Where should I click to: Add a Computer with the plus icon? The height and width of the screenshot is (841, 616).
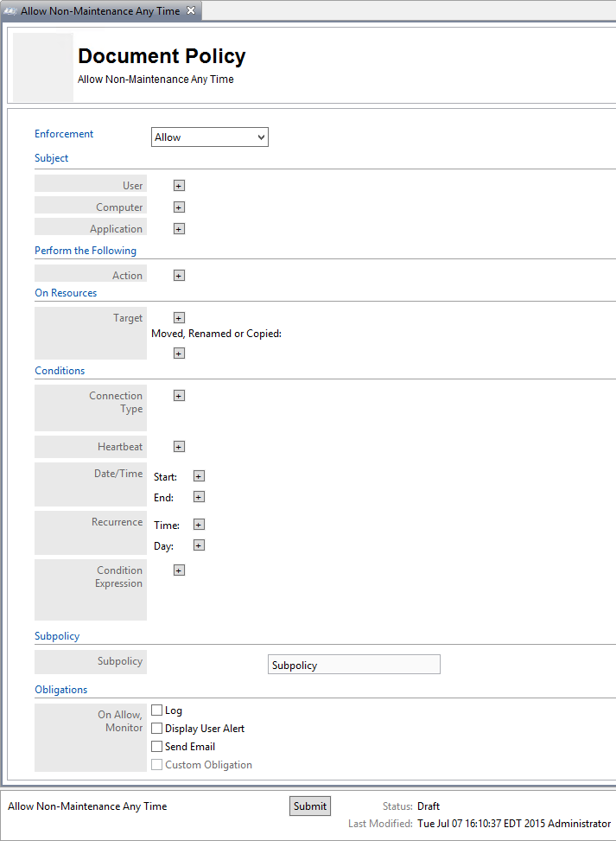click(x=179, y=207)
